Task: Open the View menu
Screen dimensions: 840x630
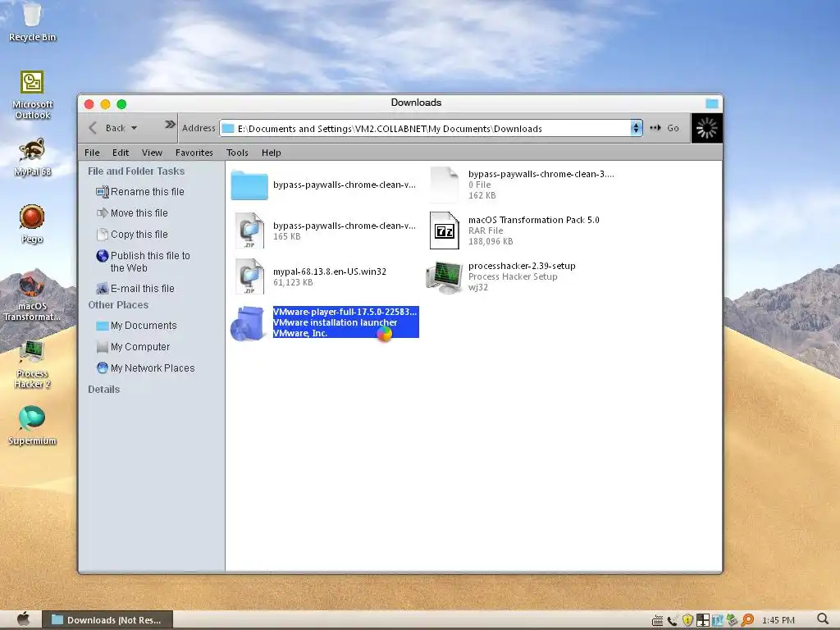Action: point(152,153)
